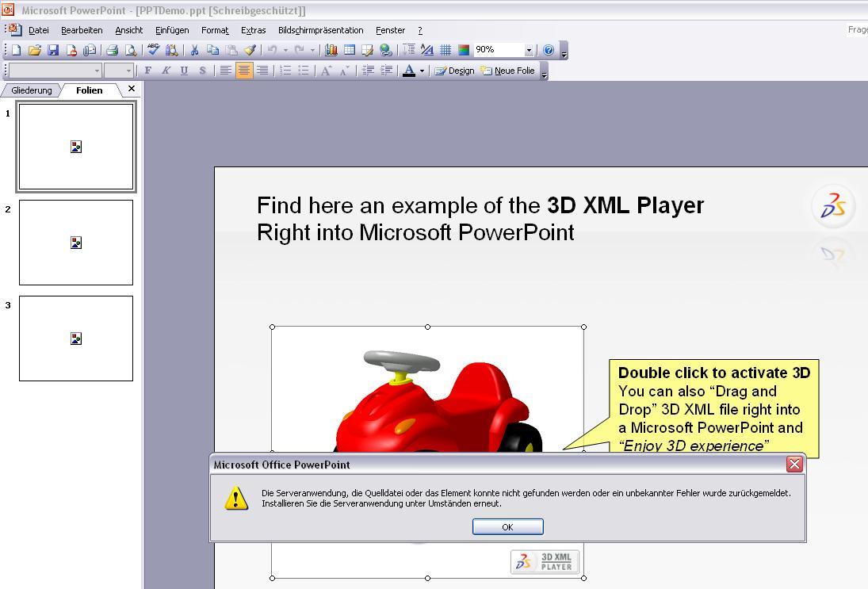Copy selection with the Copy icon
This screenshot has height=589, width=868.
pos(212,51)
